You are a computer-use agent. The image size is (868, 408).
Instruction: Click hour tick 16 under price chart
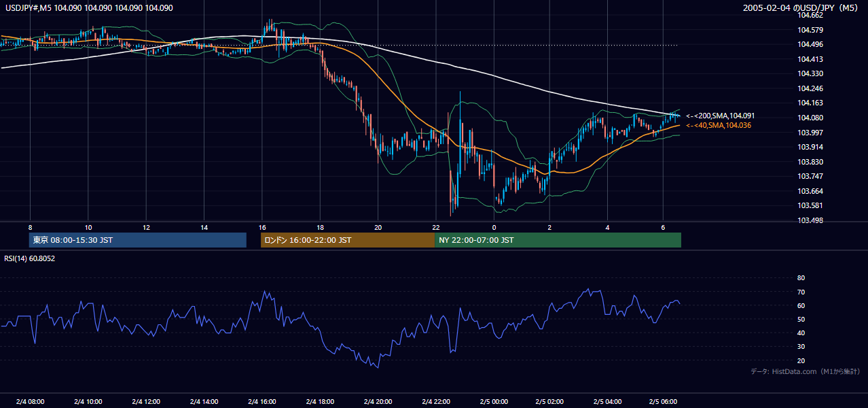(x=262, y=227)
